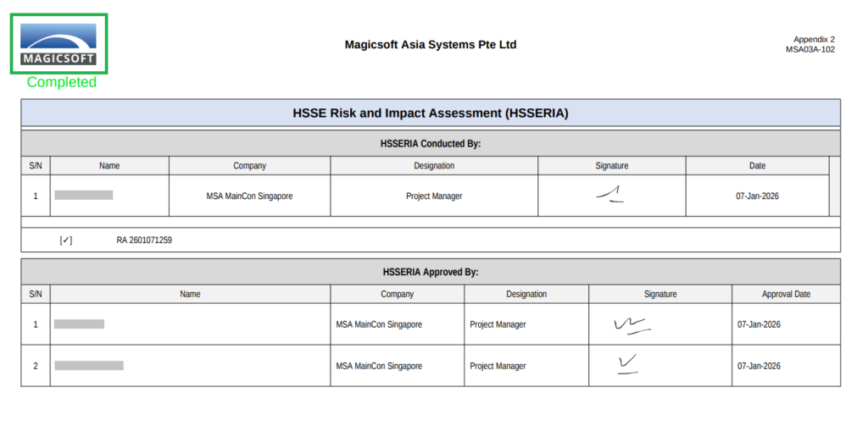Screen dimensions: 868x431
Task: Select the RA 2601071259 reference number
Action: (144, 240)
